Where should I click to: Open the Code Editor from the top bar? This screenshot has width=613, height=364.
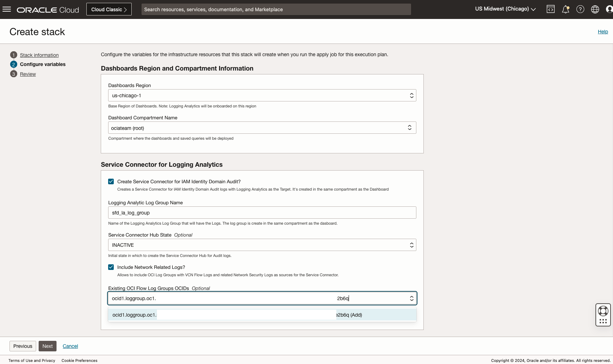550,9
